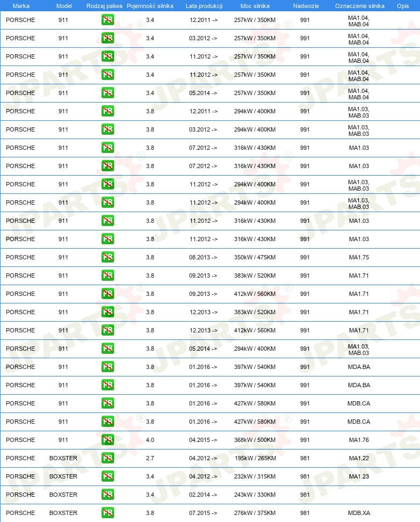Select the engine code MA1.23
420x522 pixels.
pos(359,476)
